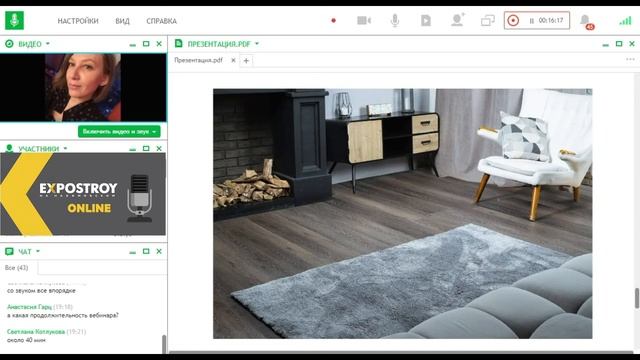The width and height of the screenshot is (640, 360).
Task: Close the presentation panel
Action: [632, 44]
